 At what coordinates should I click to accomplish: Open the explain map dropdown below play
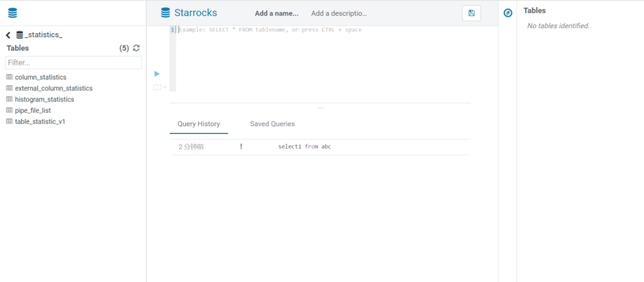(160, 87)
